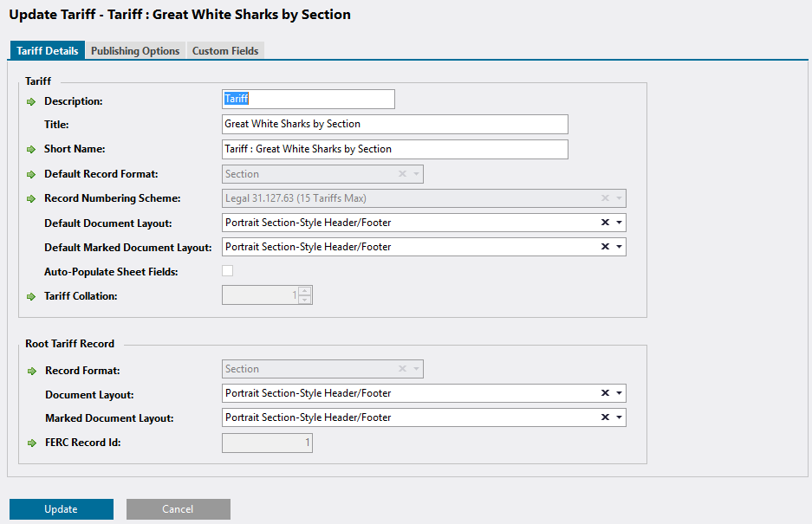The image size is (812, 524).
Task: Clear Default Document Layout selection with X icon
Action: [605, 223]
